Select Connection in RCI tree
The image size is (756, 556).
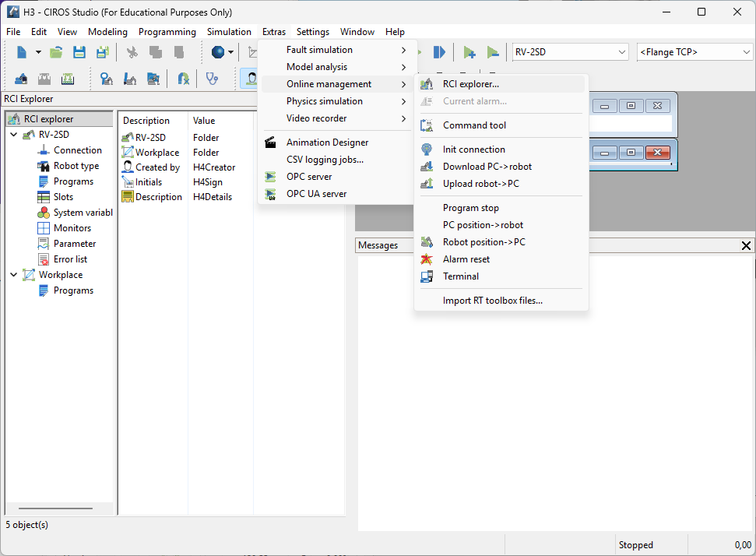coord(78,150)
